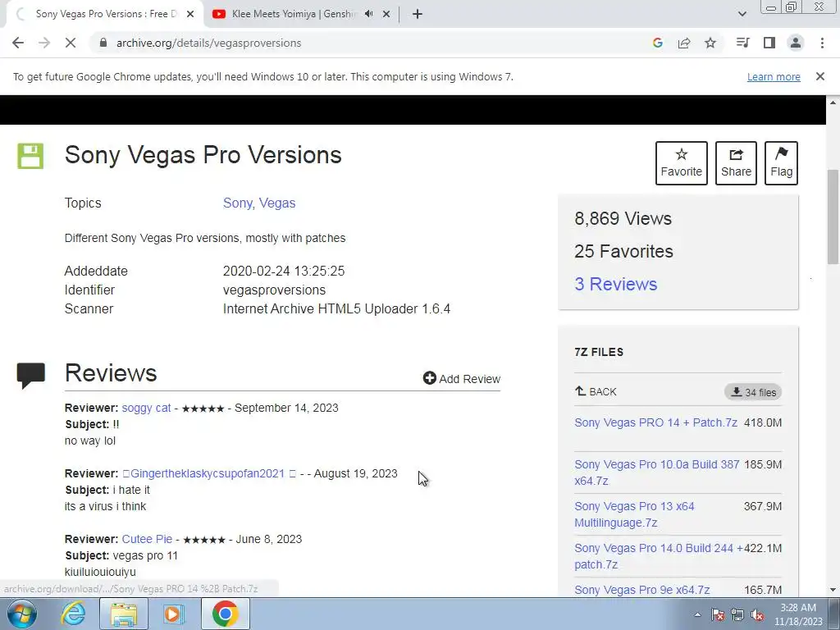
Task: Click the taskbar clock showing 3:28 AM
Action: (798, 614)
